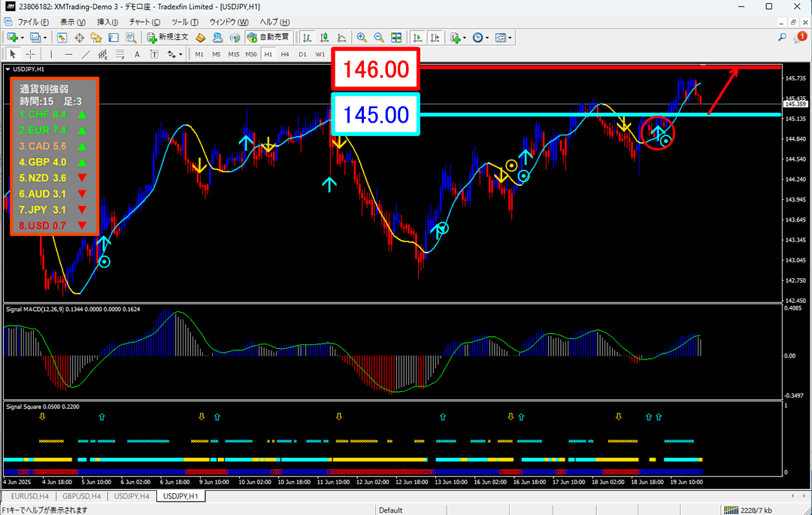This screenshot has width=812, height=515.
Task: Open the ヘルプ (H) menu
Action: click(x=274, y=23)
